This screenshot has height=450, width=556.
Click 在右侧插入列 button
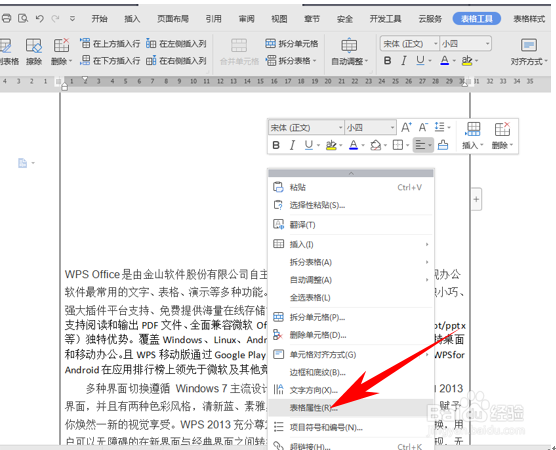tap(176, 61)
